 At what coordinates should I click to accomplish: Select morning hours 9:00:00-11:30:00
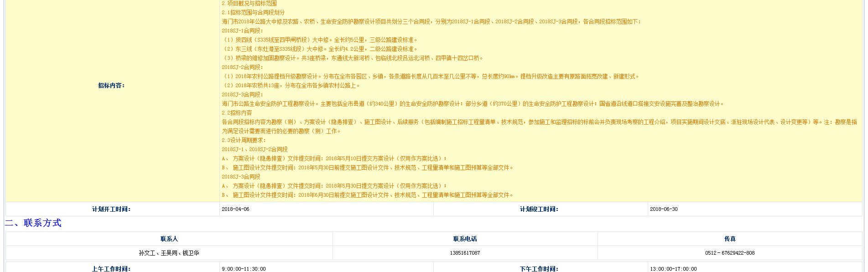(244, 269)
